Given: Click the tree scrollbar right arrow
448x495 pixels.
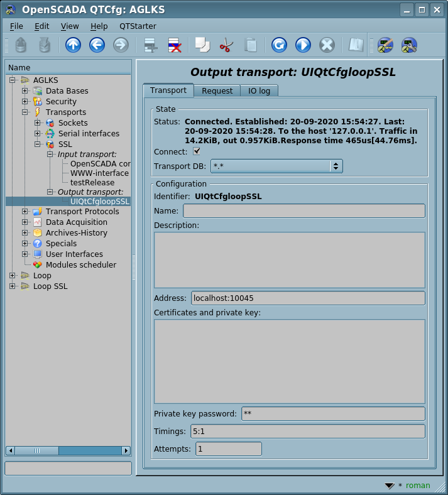Looking at the screenshot, I should point(126,451).
